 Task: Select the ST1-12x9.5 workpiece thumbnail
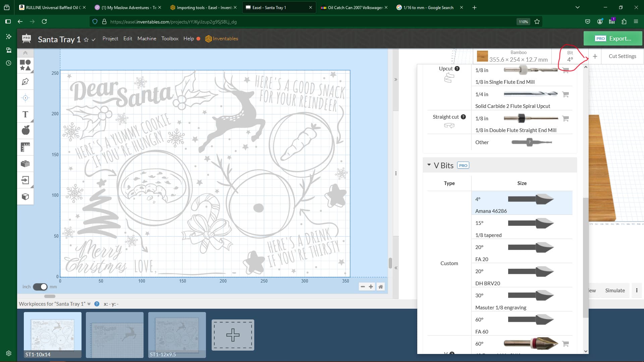tap(177, 335)
